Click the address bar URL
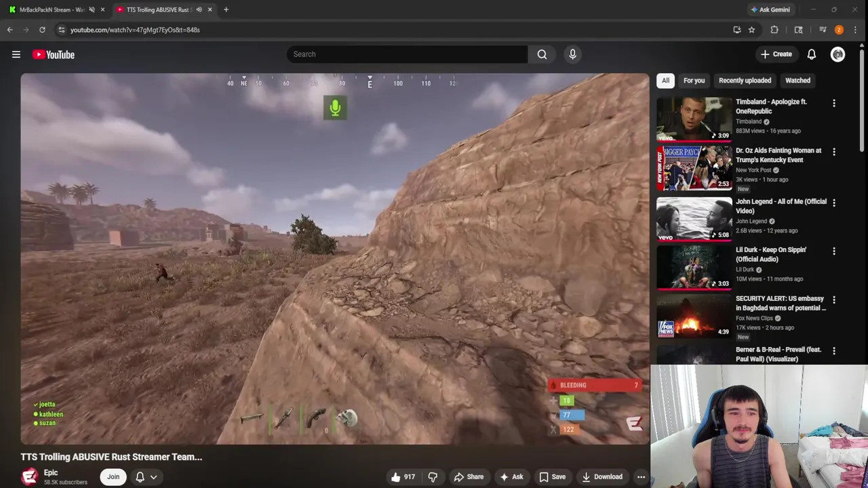This screenshot has height=488, width=868. click(x=135, y=30)
